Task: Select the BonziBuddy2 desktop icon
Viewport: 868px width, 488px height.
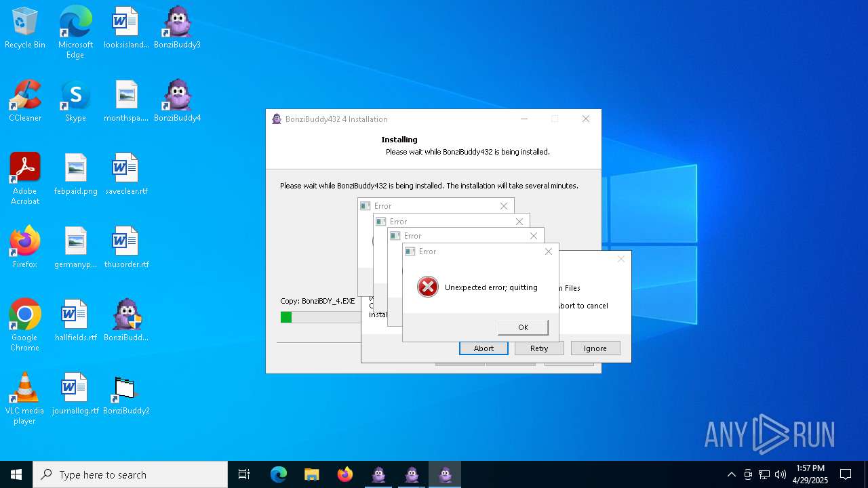Action: click(126, 394)
